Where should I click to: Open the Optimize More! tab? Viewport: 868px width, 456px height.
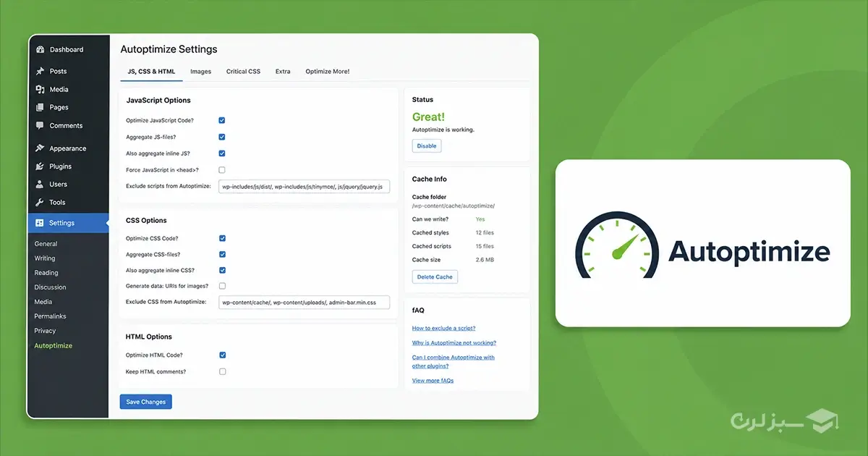327,72
